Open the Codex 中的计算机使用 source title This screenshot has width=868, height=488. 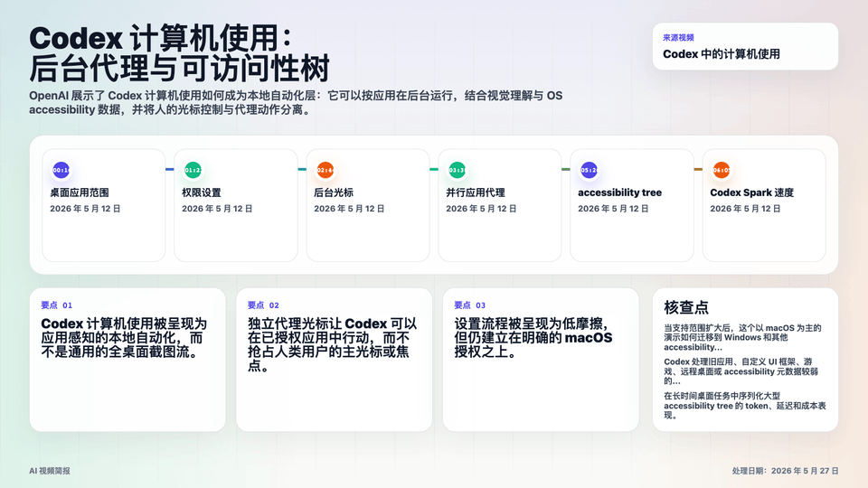(722, 53)
